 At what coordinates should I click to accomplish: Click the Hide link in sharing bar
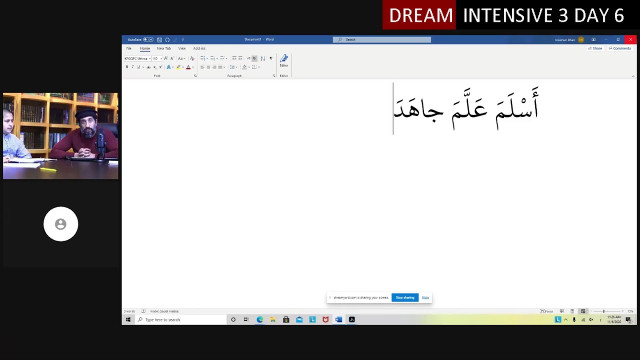425,298
